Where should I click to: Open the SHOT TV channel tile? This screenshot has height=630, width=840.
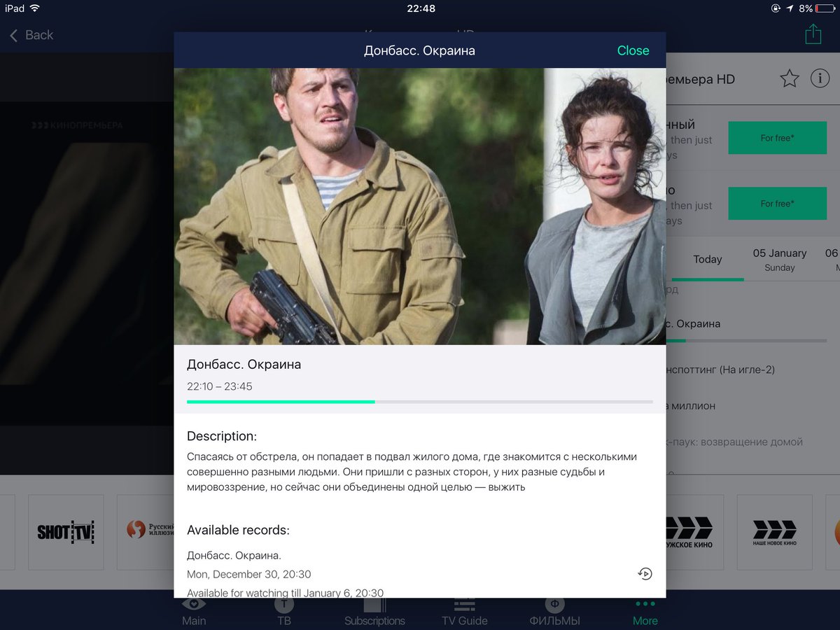tap(66, 532)
